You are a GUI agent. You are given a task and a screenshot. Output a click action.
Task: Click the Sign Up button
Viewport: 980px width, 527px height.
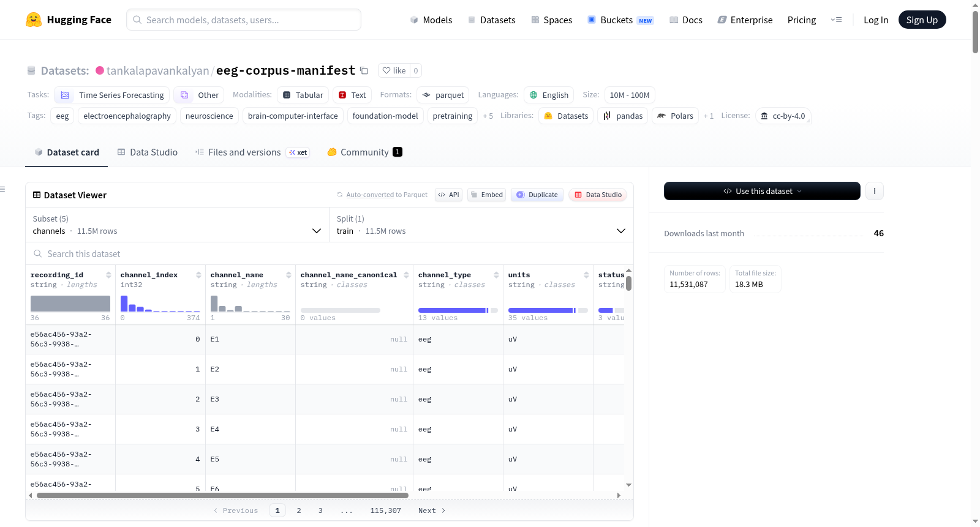point(922,20)
